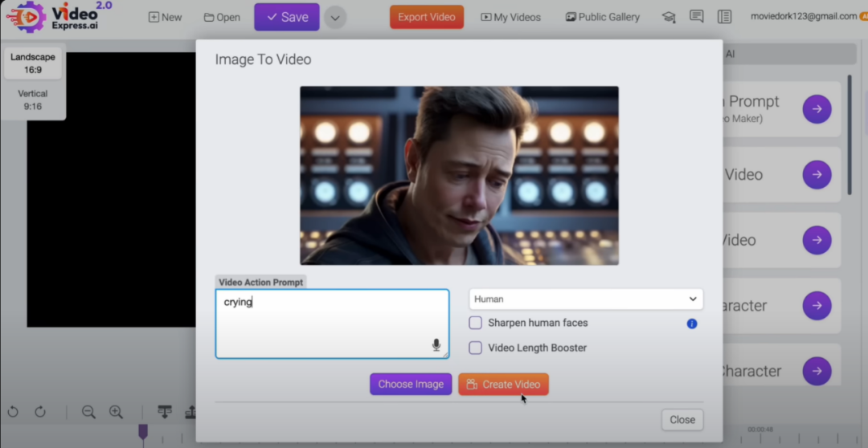The width and height of the screenshot is (868, 448).
Task: Open tutorials via the graduation cap icon
Action: (x=669, y=17)
